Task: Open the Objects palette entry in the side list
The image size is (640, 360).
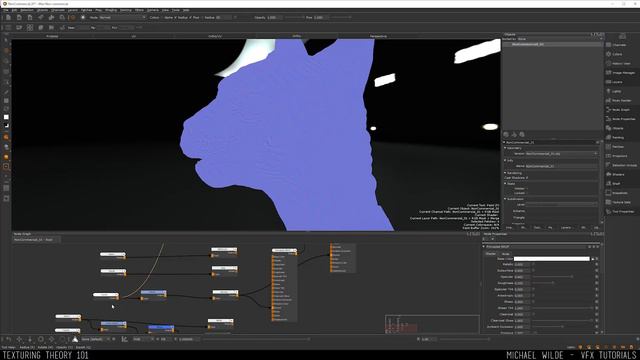Action: (618, 128)
